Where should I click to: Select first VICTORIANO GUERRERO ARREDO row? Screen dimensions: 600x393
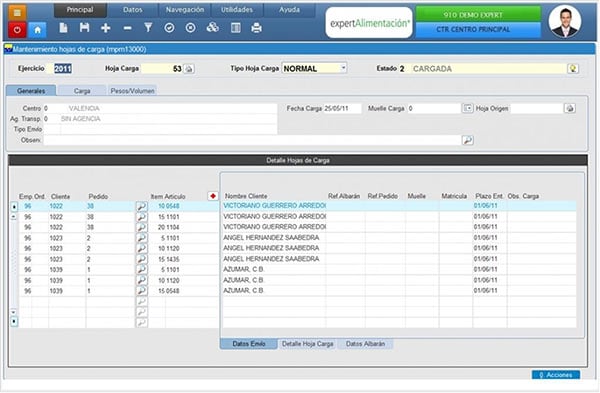click(x=298, y=206)
